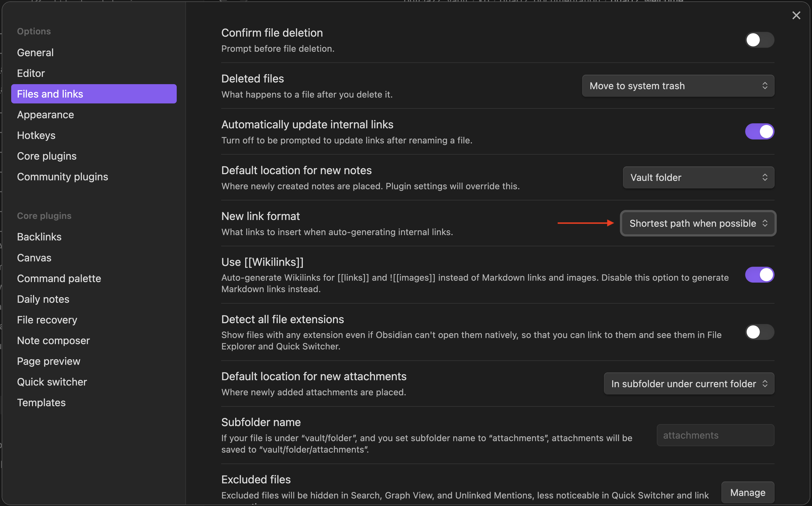This screenshot has height=506, width=812.
Task: Turn off Use Wikilinks toggle
Action: (759, 275)
